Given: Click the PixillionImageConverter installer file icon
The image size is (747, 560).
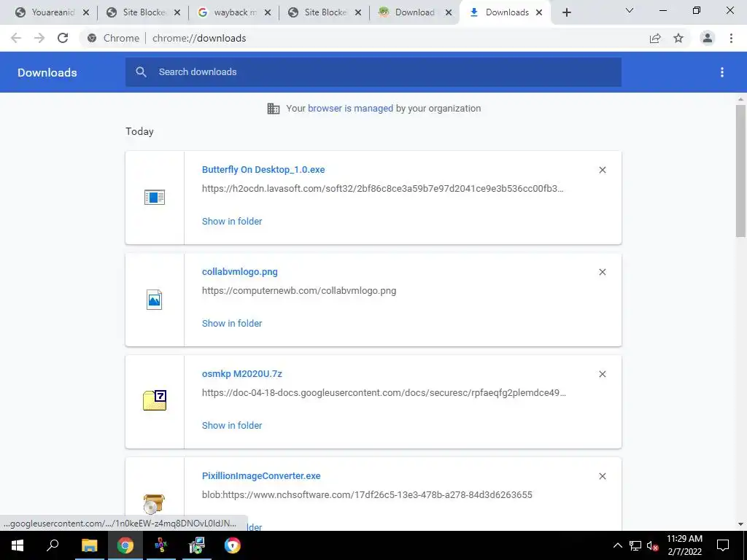Looking at the screenshot, I should coord(154,504).
